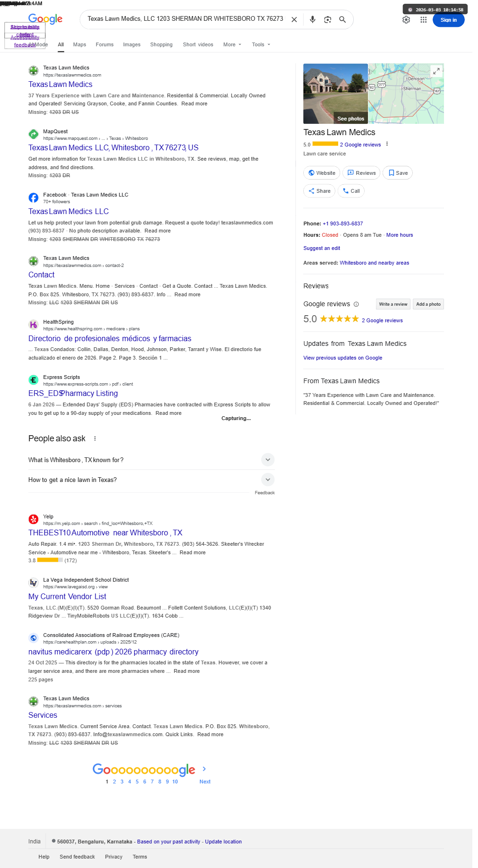Open the Texas Lawn Medics Services result link
Viewport: 478px width, 868px height.
click(x=43, y=715)
